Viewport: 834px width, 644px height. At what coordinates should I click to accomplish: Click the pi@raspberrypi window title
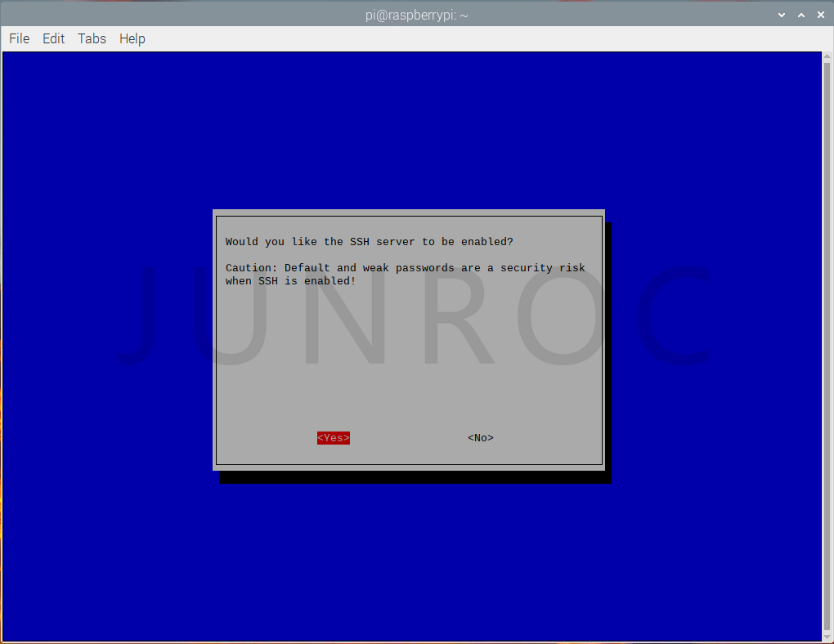(x=416, y=15)
